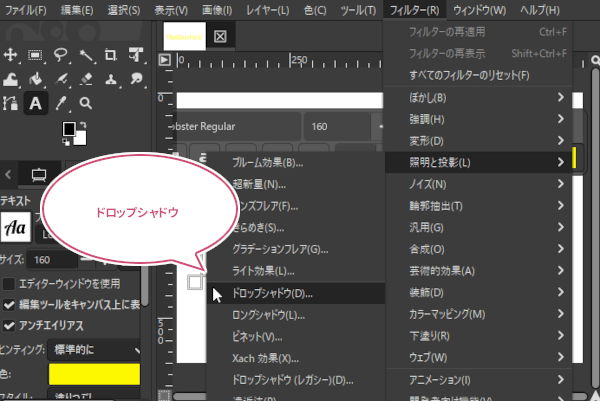
Task: Select the Crop tool
Action: (111, 55)
